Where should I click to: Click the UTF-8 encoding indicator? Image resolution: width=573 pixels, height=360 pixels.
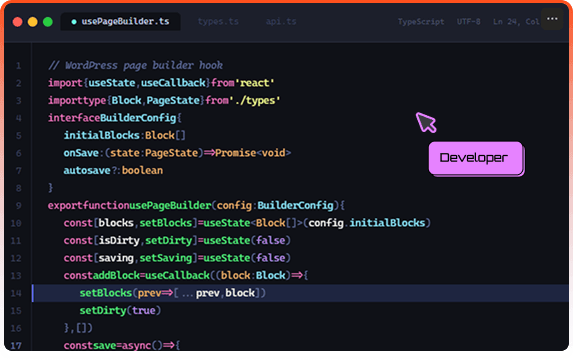[468, 22]
